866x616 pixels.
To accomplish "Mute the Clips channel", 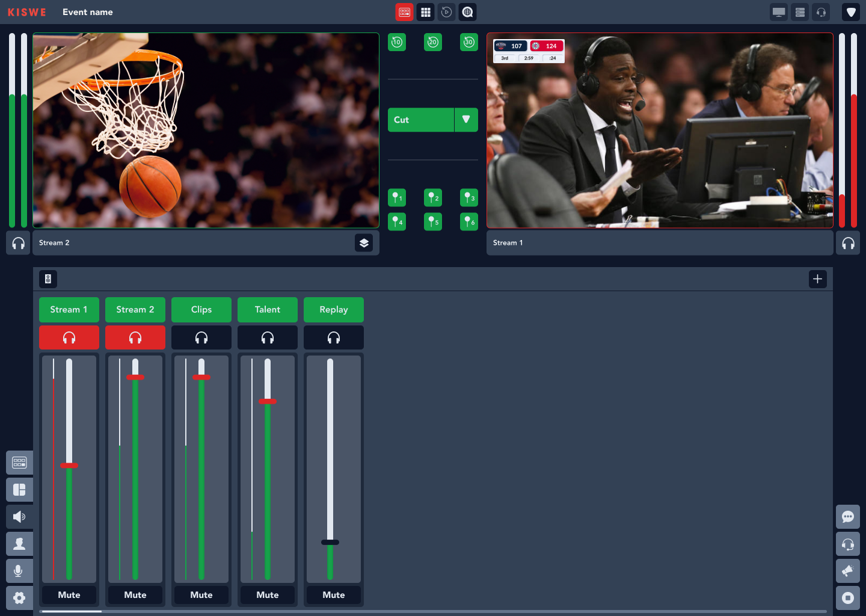I will (x=201, y=595).
